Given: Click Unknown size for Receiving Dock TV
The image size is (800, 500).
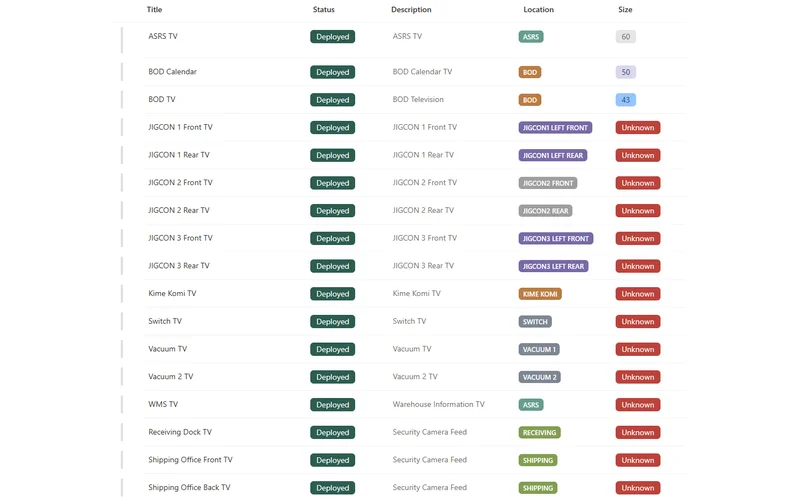Looking at the screenshot, I should [638, 433].
